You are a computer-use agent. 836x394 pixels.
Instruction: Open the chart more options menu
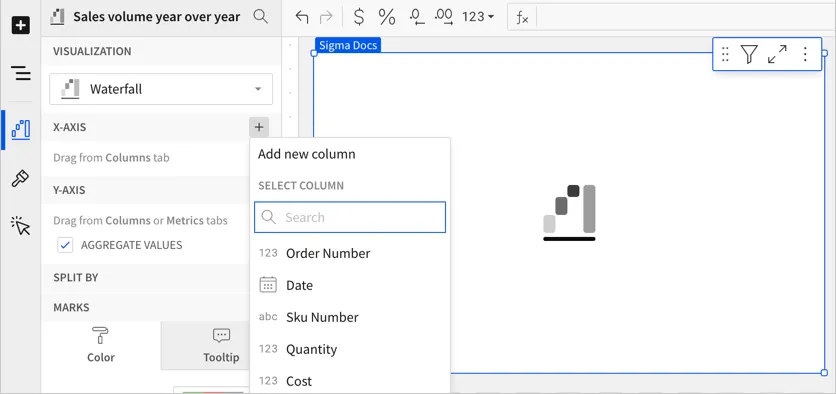click(806, 54)
